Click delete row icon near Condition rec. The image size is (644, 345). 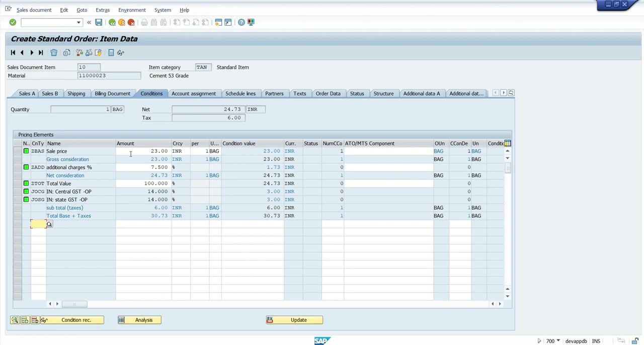point(35,320)
